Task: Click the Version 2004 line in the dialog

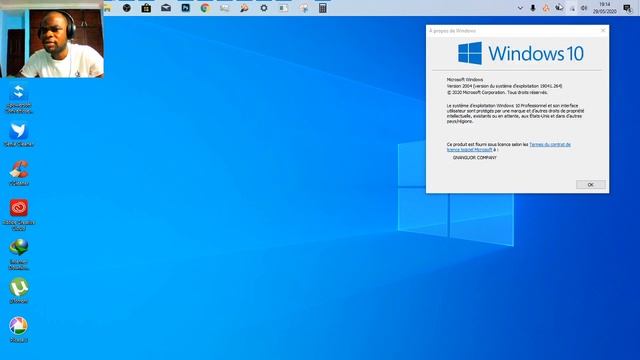Action: coord(504,86)
